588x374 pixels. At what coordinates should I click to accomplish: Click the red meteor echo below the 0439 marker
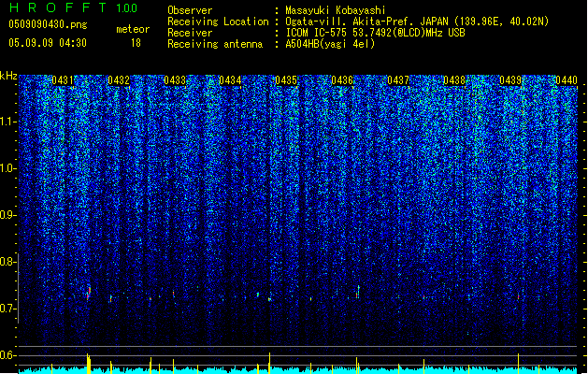518,296
